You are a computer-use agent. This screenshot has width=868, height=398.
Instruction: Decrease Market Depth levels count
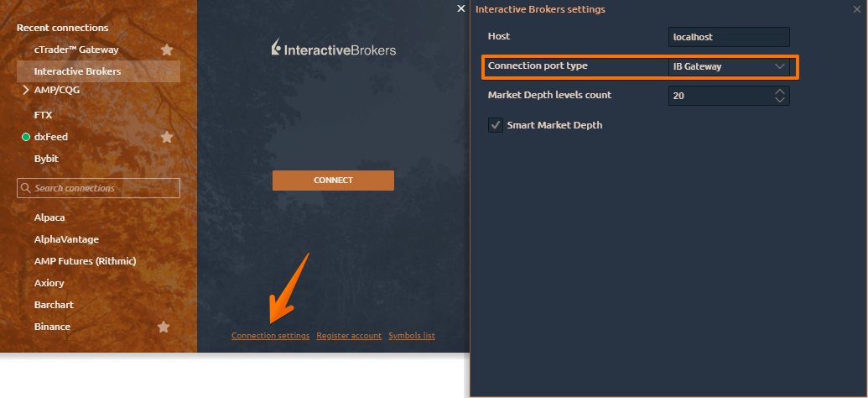pos(780,100)
